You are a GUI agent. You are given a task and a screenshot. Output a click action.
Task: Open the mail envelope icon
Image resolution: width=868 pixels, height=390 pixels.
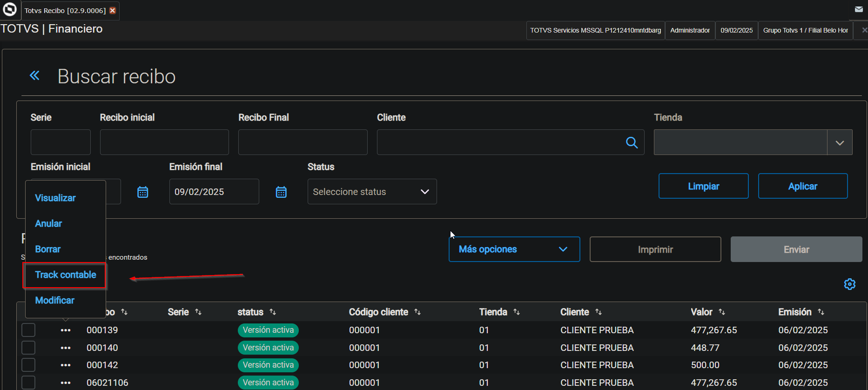click(859, 9)
